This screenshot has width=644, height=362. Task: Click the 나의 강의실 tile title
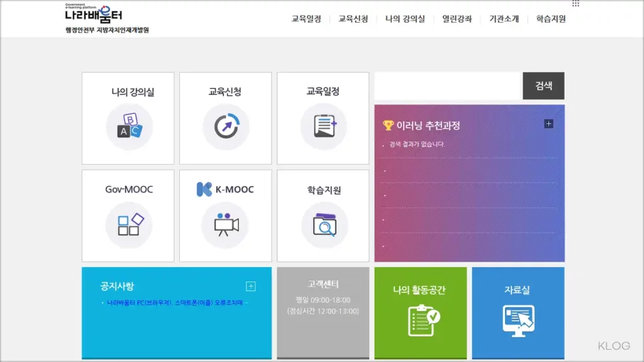[133, 92]
